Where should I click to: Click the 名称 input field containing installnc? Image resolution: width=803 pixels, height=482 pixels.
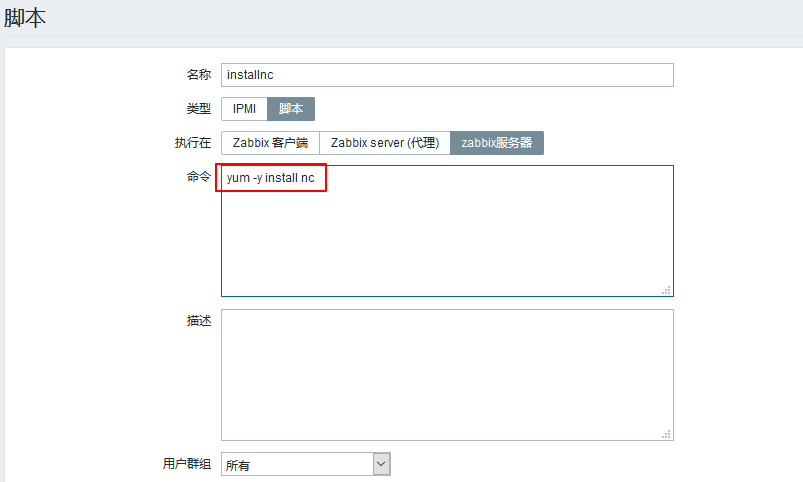click(x=447, y=75)
